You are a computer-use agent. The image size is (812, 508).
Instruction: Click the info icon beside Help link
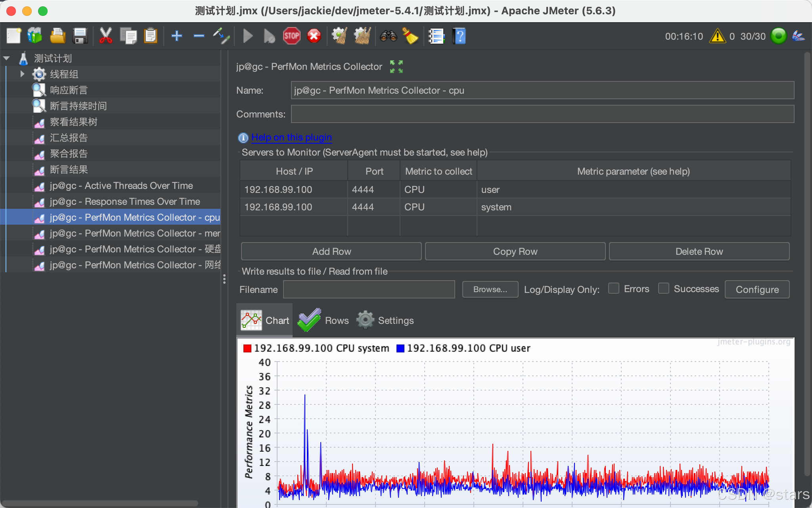243,138
